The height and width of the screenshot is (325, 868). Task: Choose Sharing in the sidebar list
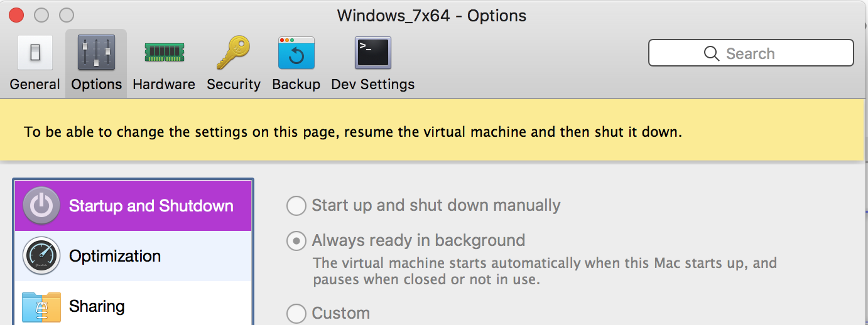coord(97,306)
